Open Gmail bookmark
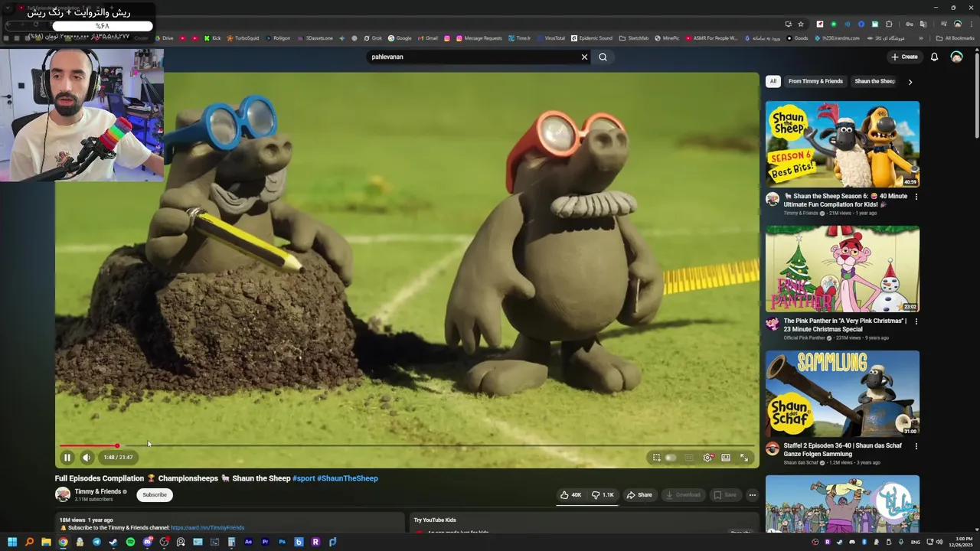The width and height of the screenshot is (980, 551). tap(427, 38)
